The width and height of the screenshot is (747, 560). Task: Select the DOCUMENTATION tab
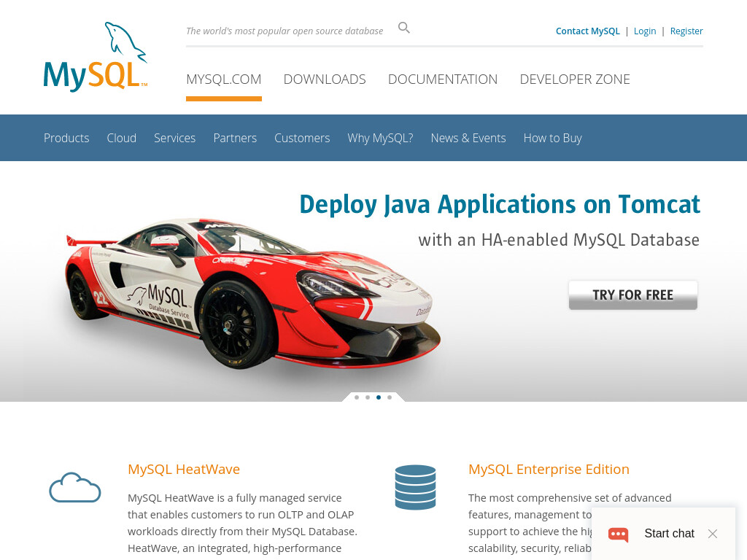coord(443,79)
